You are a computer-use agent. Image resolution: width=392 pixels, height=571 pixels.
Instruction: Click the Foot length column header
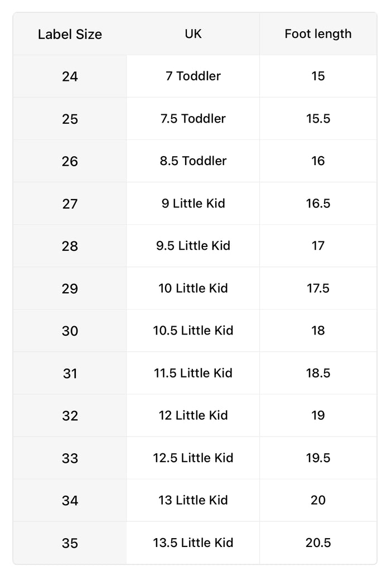coord(318,34)
